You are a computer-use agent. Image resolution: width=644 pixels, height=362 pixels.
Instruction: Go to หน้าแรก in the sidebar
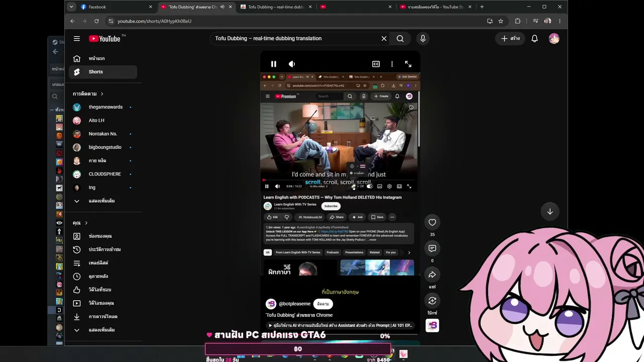[103, 58]
